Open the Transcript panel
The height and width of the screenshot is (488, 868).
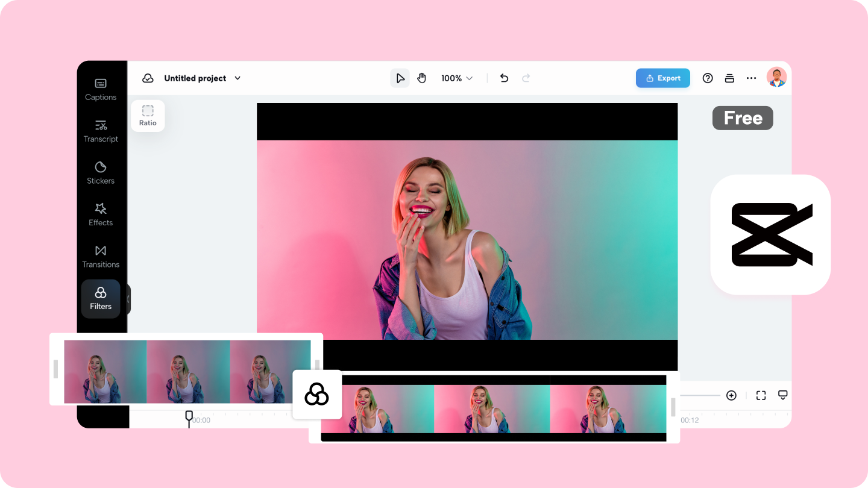point(101,131)
